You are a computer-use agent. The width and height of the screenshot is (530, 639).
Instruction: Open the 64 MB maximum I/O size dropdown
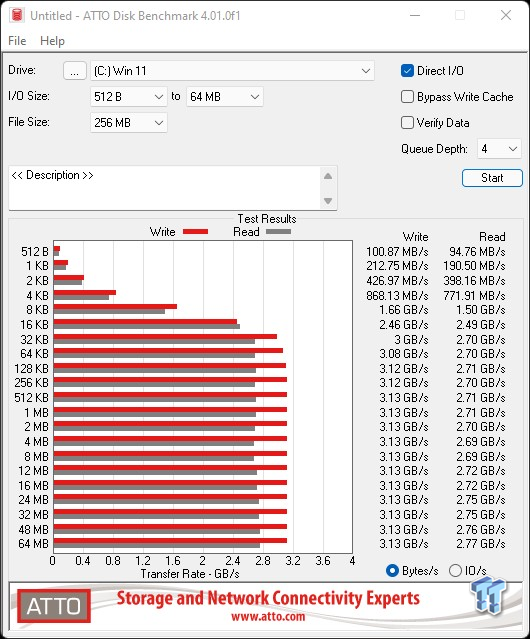pyautogui.click(x=224, y=97)
